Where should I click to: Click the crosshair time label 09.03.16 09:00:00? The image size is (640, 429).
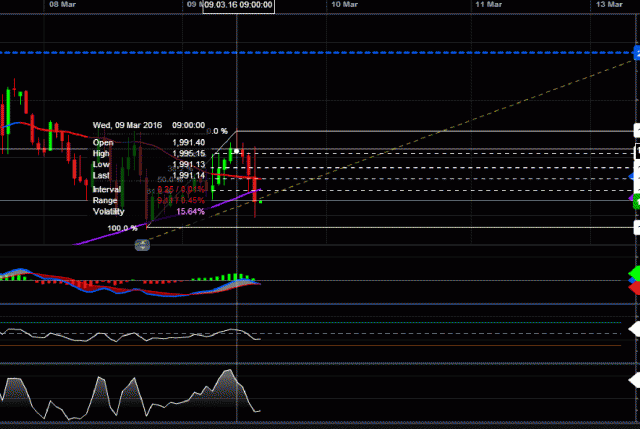tap(237, 6)
